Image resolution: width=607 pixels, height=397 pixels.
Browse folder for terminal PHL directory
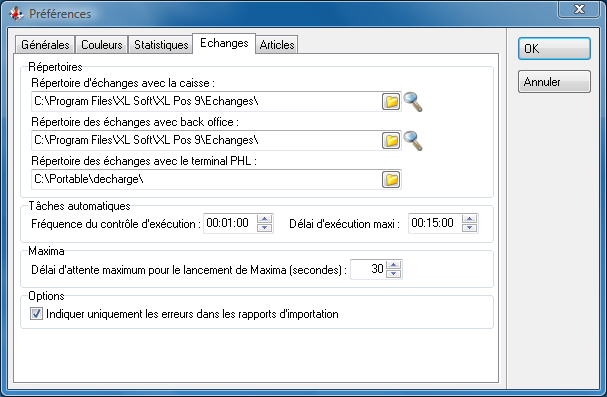pyautogui.click(x=391, y=180)
